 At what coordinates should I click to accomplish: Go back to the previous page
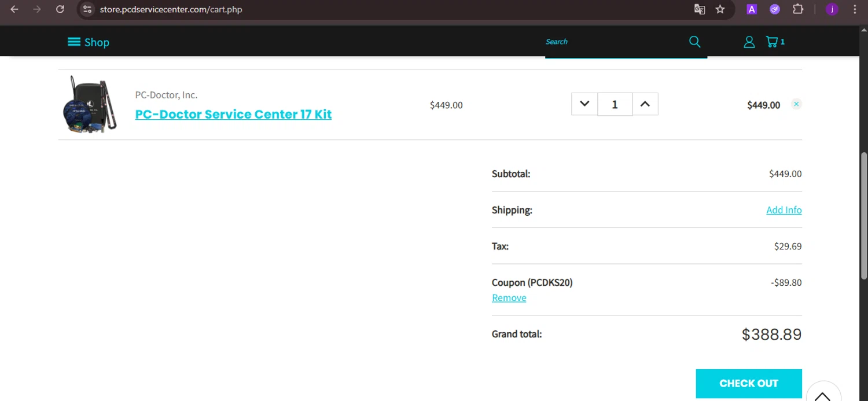pos(14,9)
